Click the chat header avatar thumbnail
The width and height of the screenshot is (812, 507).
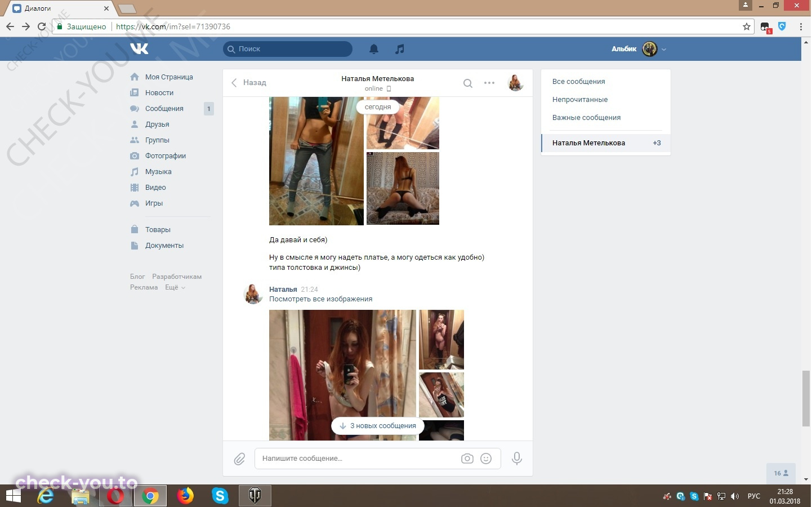[x=516, y=83]
